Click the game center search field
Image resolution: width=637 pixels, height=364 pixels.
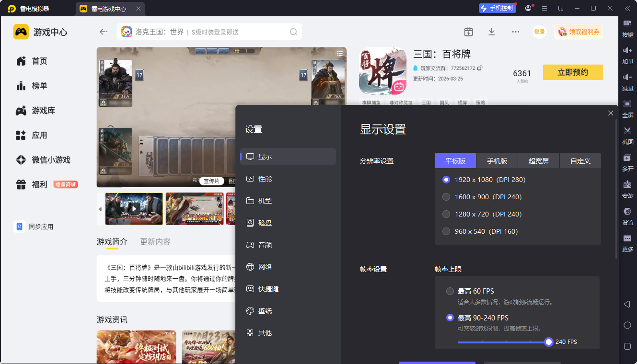click(209, 32)
